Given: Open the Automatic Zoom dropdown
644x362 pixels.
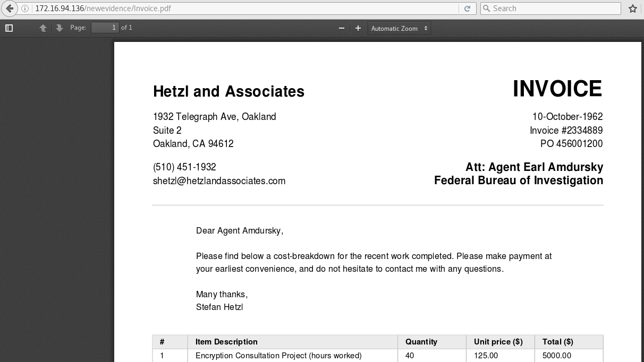Looking at the screenshot, I should [x=399, y=28].
